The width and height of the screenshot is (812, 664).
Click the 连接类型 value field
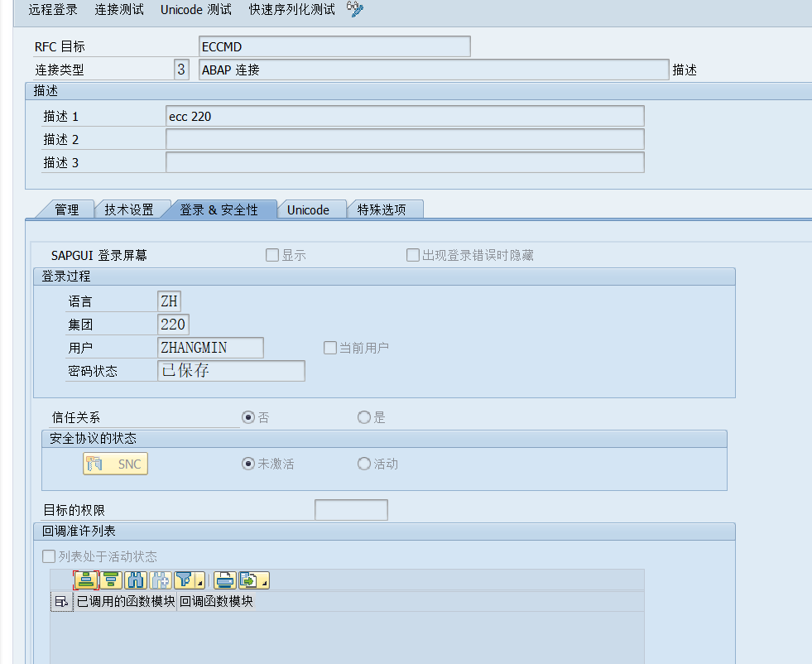pyautogui.click(x=180, y=70)
